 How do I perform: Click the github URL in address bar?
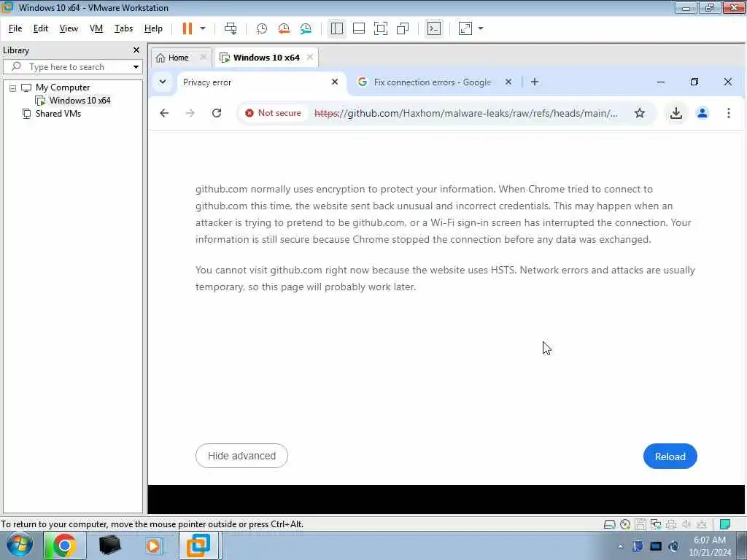[x=466, y=113]
